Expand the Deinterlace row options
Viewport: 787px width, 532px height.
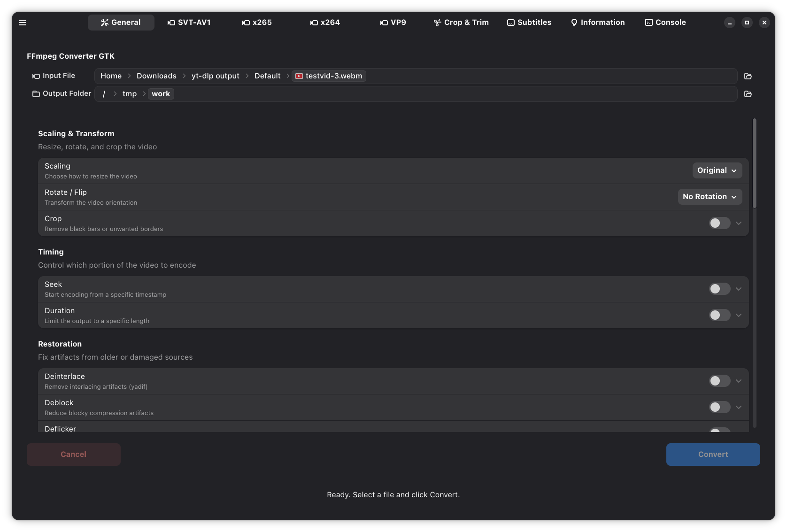[739, 381]
